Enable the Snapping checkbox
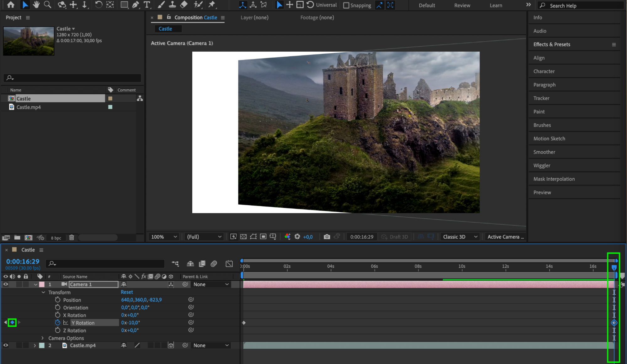The image size is (627, 364). click(x=346, y=5)
